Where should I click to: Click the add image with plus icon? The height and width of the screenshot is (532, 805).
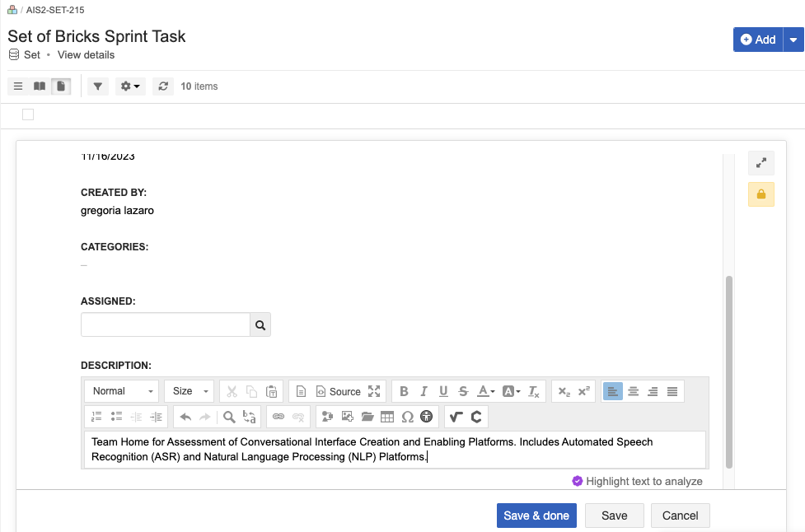(x=348, y=417)
